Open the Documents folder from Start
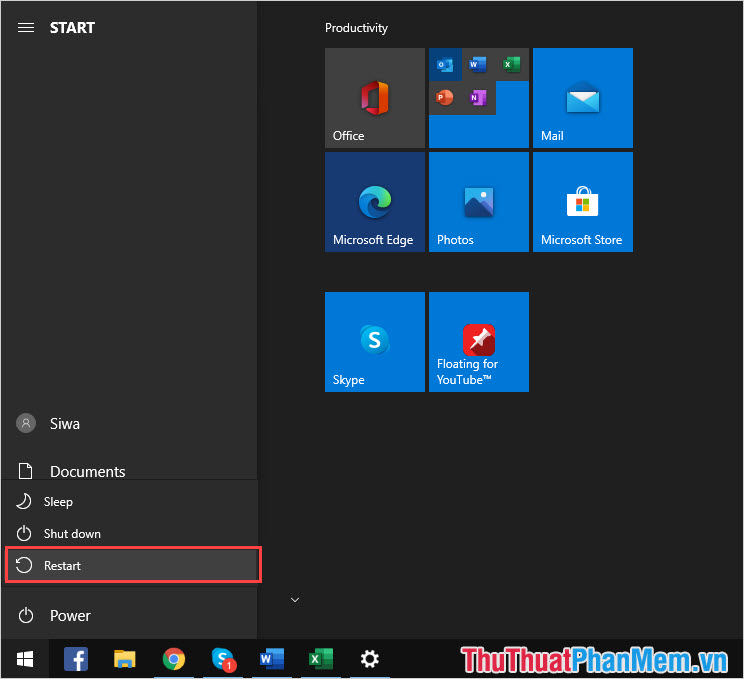744x679 pixels. [129, 471]
